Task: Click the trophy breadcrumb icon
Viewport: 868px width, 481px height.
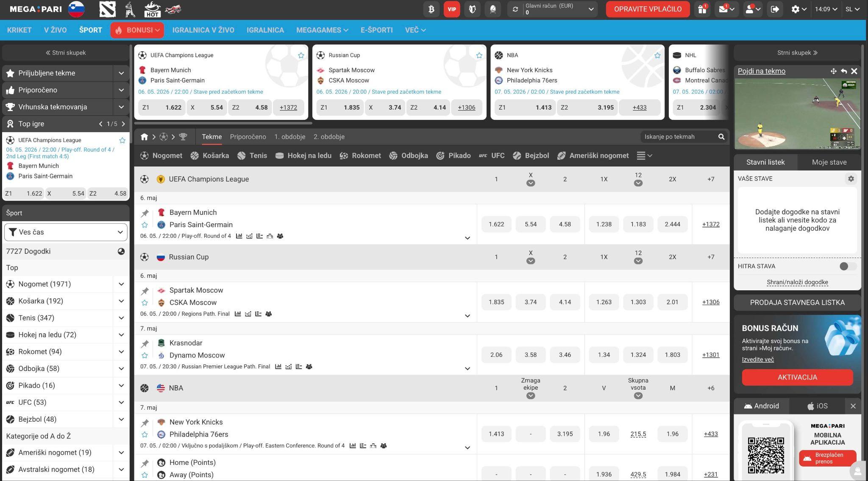Action: click(183, 137)
